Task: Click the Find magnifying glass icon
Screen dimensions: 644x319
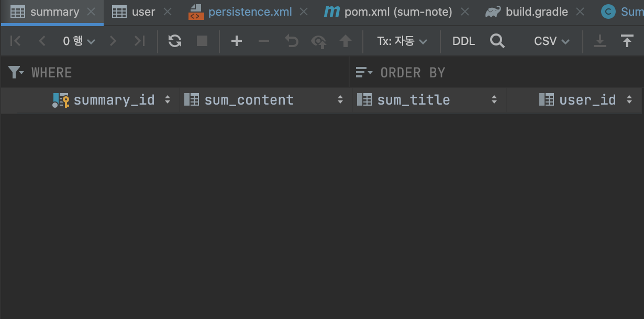Action: pos(497,41)
